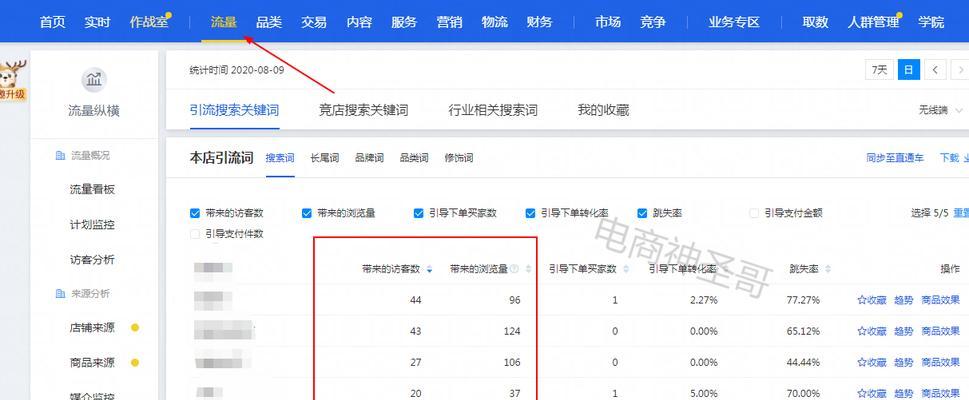Open 首页 in top navigation
969x400 pixels.
click(53, 22)
